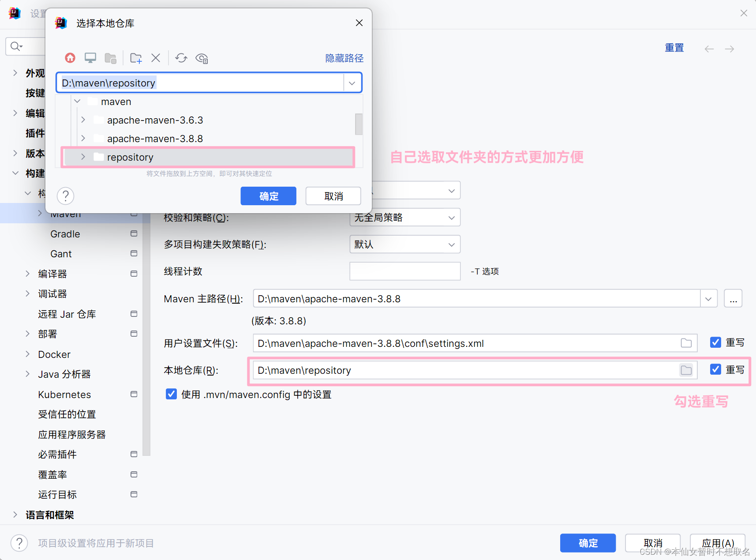This screenshot has width=756, height=560.
Task: Click file tree scrollbar in chooser
Action: [359, 124]
